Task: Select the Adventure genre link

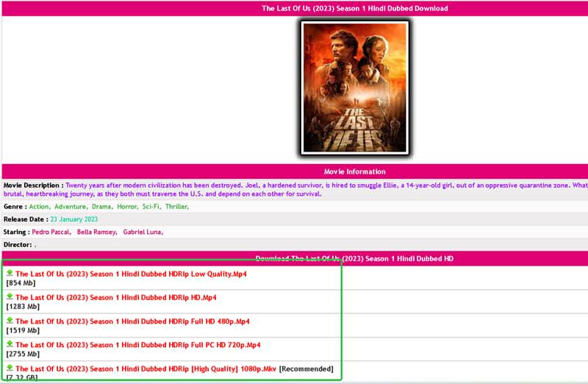Action: click(71, 207)
